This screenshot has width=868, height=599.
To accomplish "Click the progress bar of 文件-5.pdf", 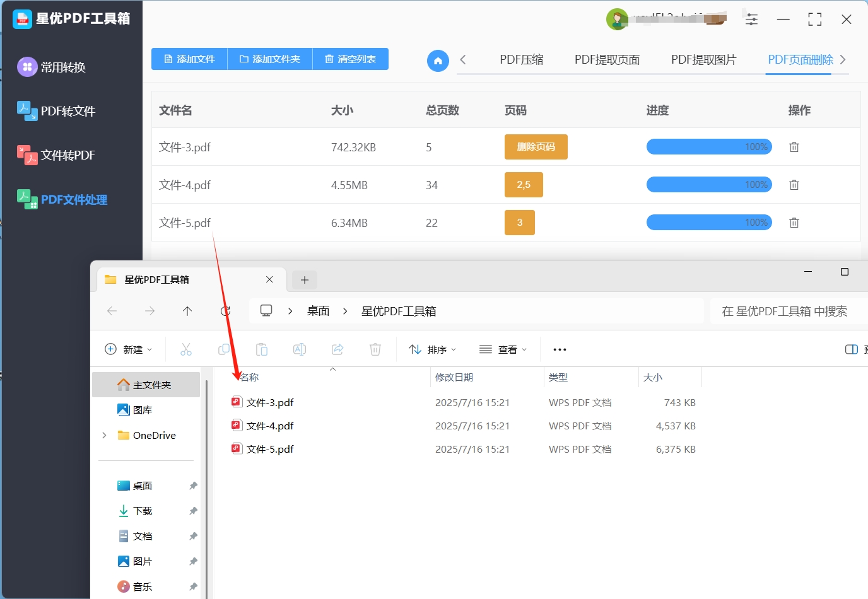I will point(709,223).
